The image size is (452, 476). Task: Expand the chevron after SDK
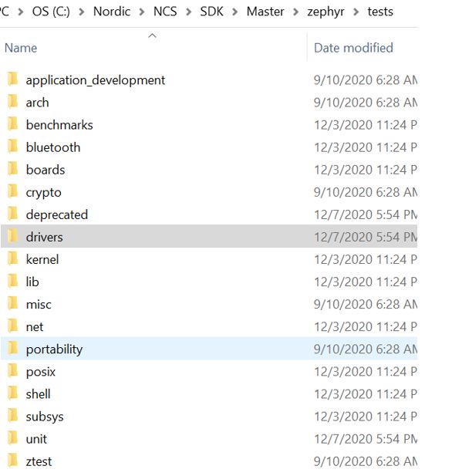tap(235, 12)
